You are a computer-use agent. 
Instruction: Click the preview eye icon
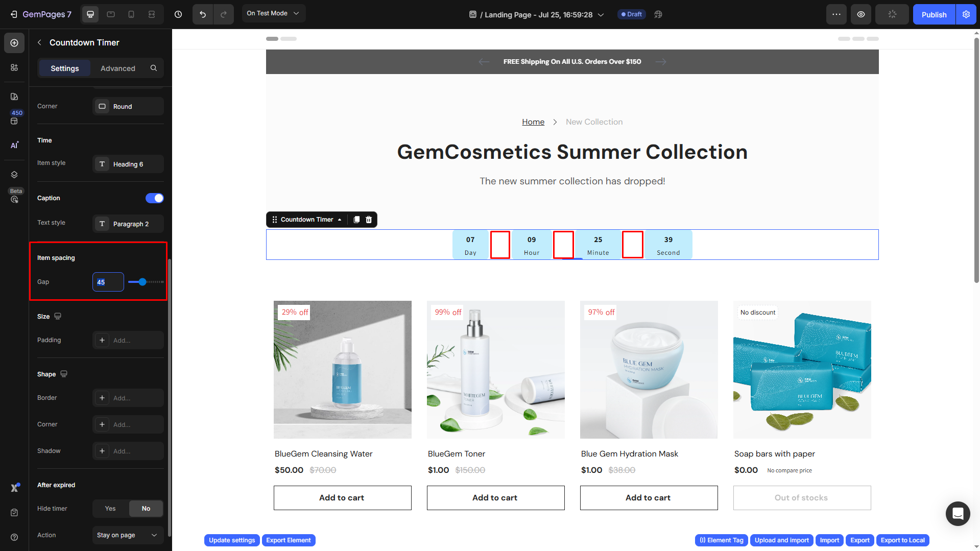pos(861,14)
